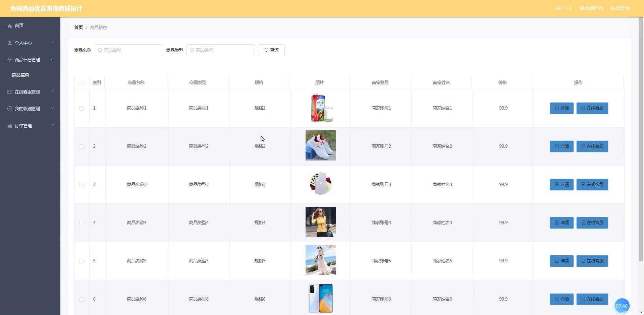The height and width of the screenshot is (315, 644).
Task: Click the compass icon beside 我的收藏管理
Action: pyautogui.click(x=10, y=109)
